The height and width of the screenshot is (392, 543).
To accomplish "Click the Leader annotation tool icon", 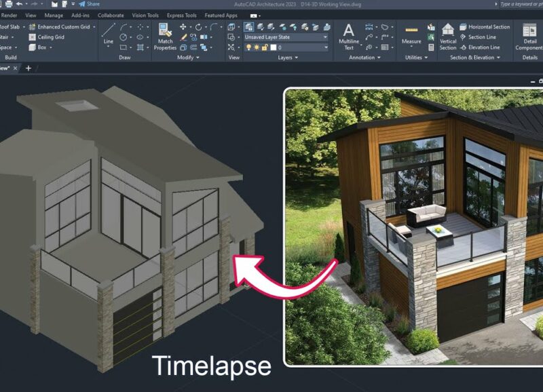I will (x=369, y=37).
